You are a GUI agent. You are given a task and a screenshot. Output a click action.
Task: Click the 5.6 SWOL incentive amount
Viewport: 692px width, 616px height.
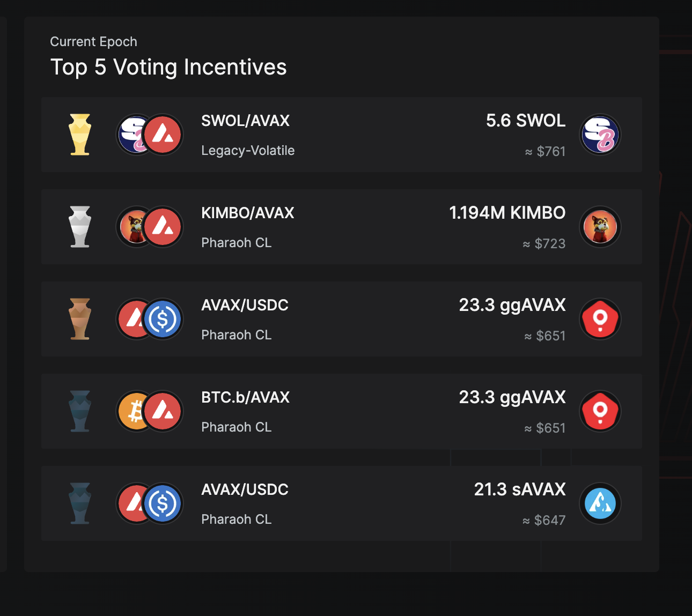525,121
